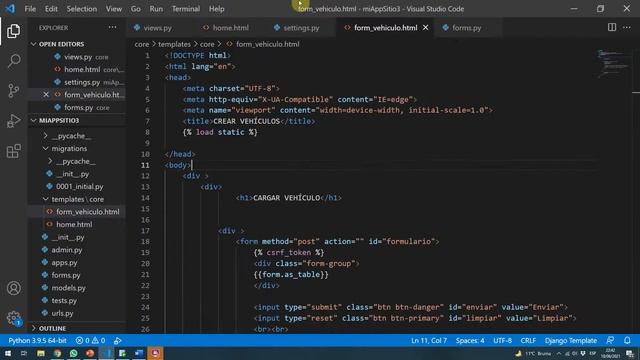Close form_vehiculo.html in Open Editors

[x=46, y=95]
